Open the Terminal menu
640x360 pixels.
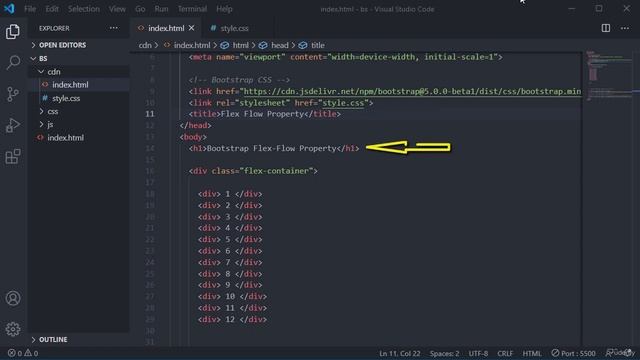click(192, 9)
